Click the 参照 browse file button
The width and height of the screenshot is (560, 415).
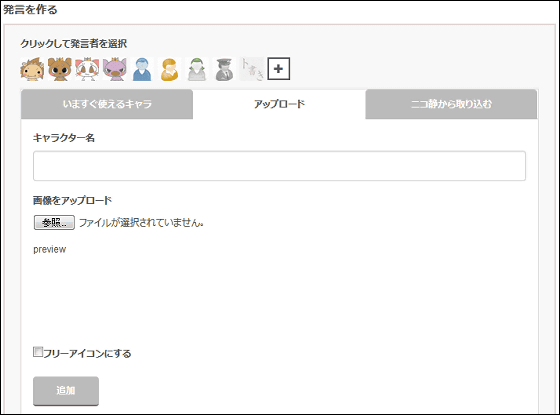[54, 222]
